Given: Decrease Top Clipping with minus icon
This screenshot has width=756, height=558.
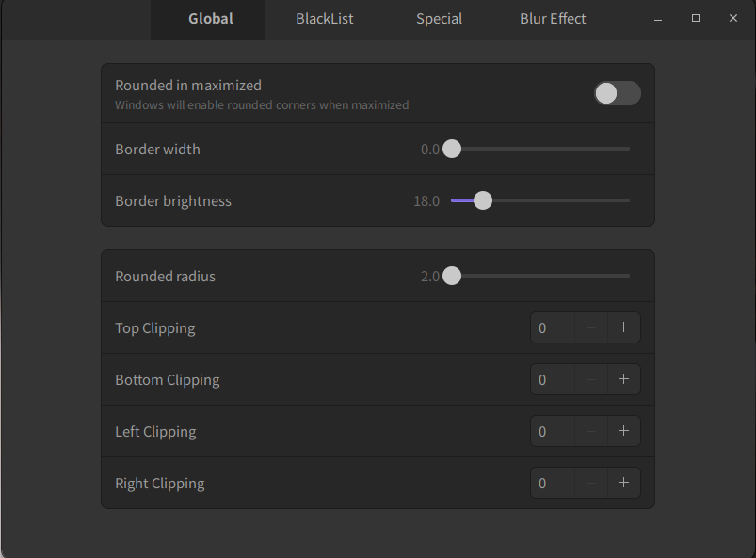Looking at the screenshot, I should coord(591,327).
